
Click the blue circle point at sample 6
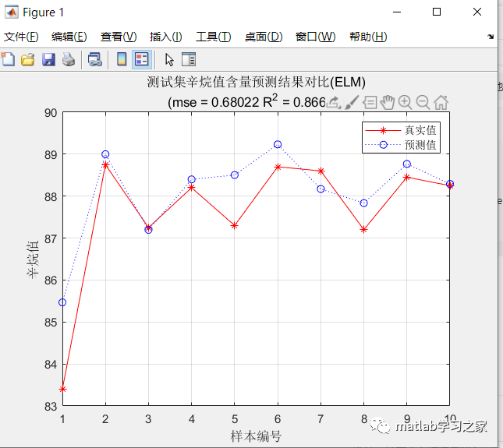[278, 144]
